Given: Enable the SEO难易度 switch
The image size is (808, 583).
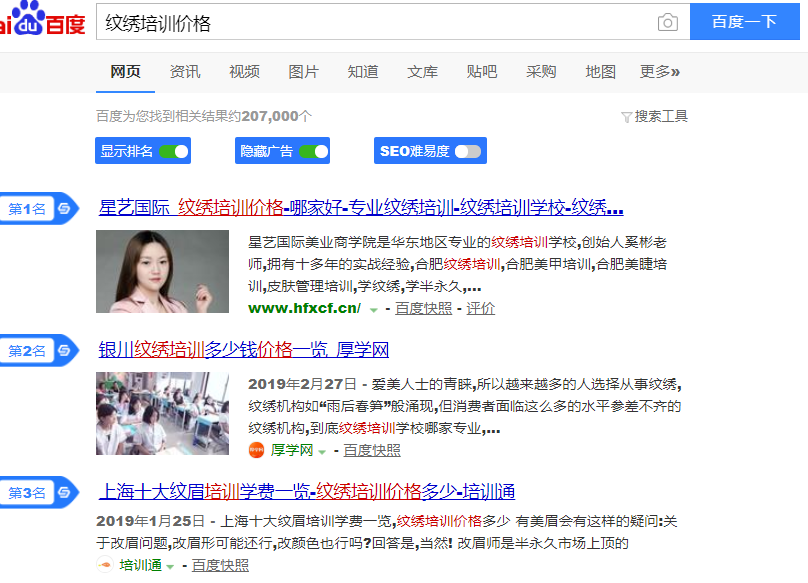Looking at the screenshot, I should tap(468, 151).
